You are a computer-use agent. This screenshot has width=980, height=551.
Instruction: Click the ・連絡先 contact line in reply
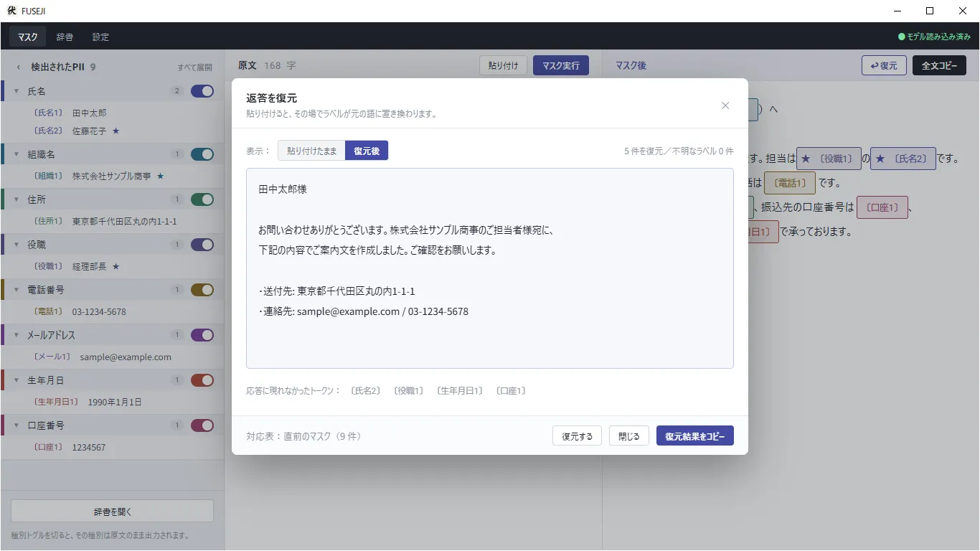click(x=363, y=311)
